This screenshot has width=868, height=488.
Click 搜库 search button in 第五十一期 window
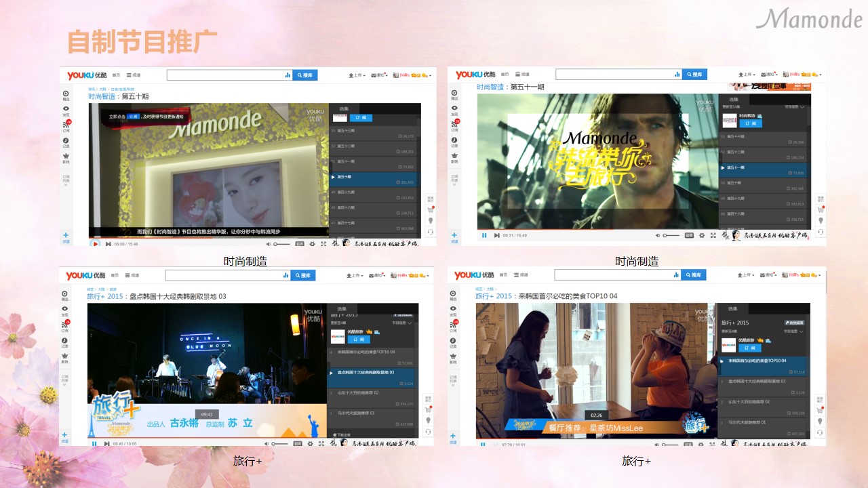pyautogui.click(x=694, y=75)
